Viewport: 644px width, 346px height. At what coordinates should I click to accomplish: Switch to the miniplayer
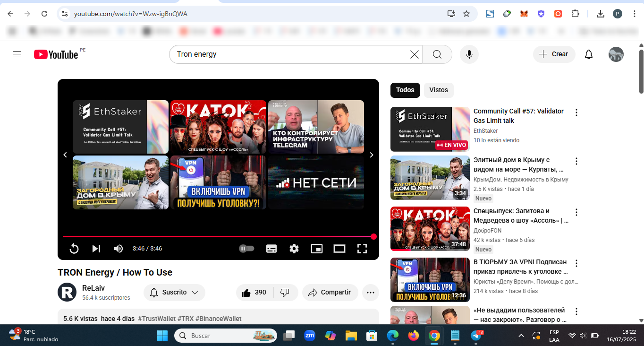[317, 249]
